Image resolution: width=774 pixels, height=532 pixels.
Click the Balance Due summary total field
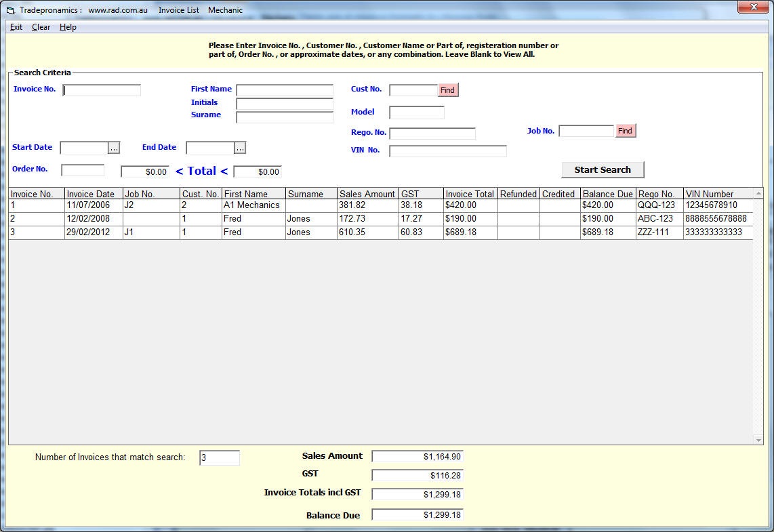point(417,515)
